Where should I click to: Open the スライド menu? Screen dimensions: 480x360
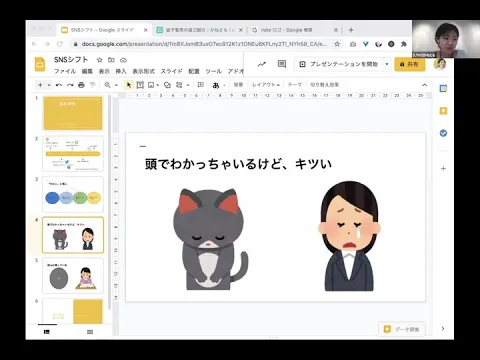(x=171, y=71)
